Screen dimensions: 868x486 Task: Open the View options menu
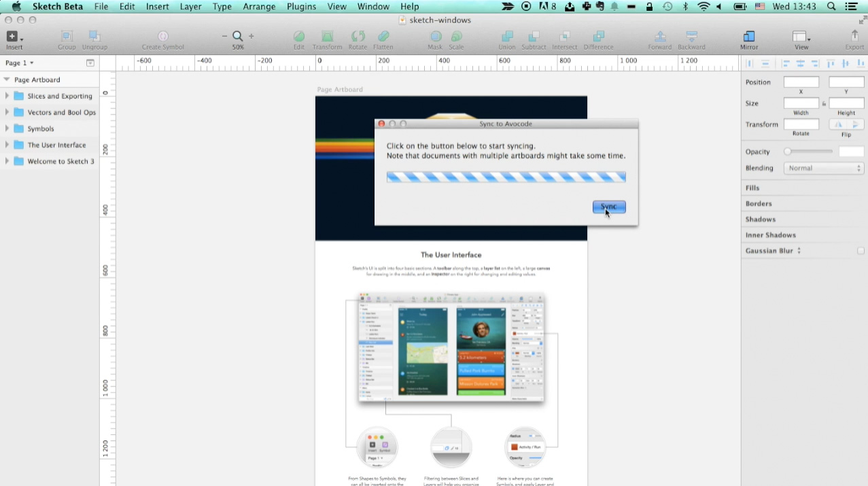[802, 37]
